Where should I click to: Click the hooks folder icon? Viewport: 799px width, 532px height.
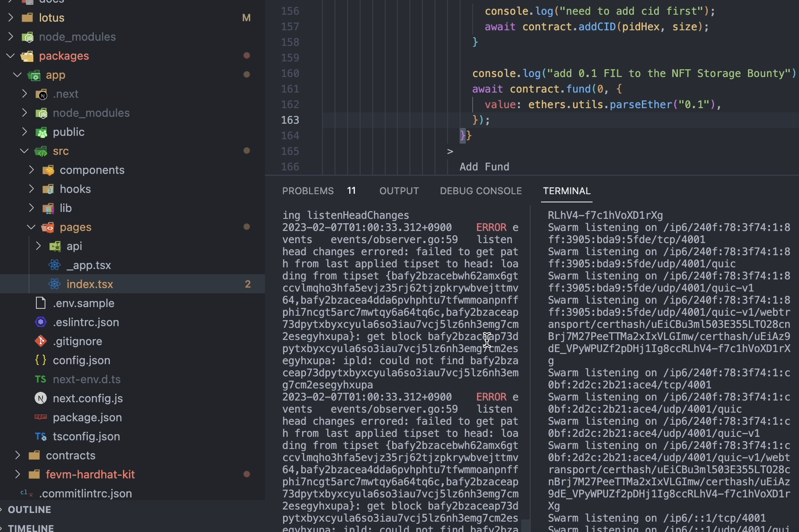click(x=48, y=189)
